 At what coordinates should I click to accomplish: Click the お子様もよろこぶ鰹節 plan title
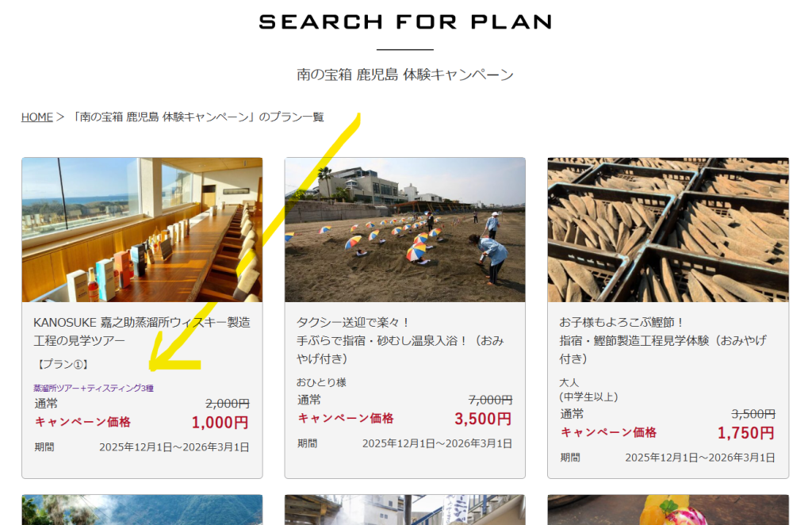(663, 340)
